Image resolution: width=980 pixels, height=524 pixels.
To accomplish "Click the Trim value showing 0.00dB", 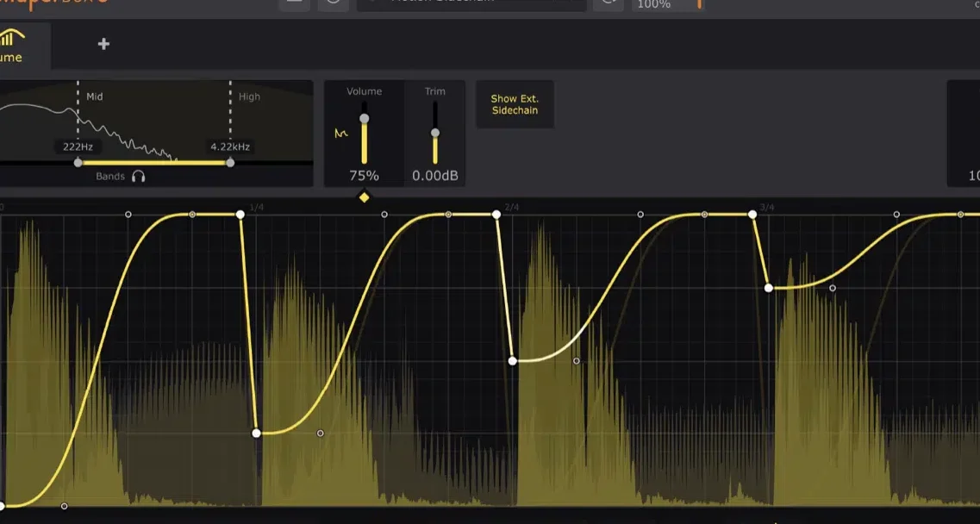I will point(435,174).
